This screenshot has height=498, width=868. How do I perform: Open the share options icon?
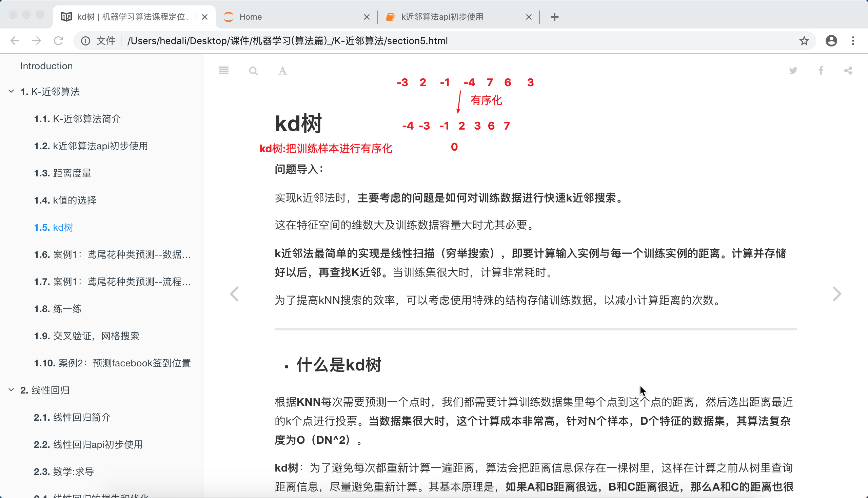(x=848, y=71)
